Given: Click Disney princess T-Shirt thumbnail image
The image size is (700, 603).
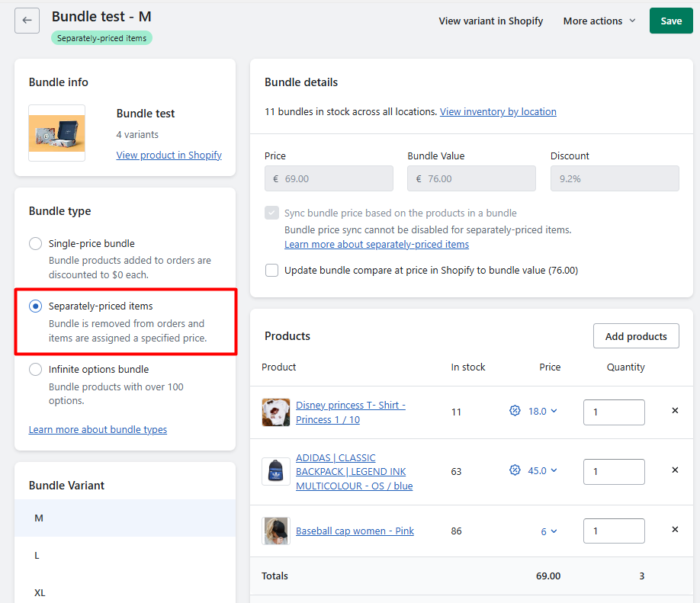Looking at the screenshot, I should coord(276,412).
